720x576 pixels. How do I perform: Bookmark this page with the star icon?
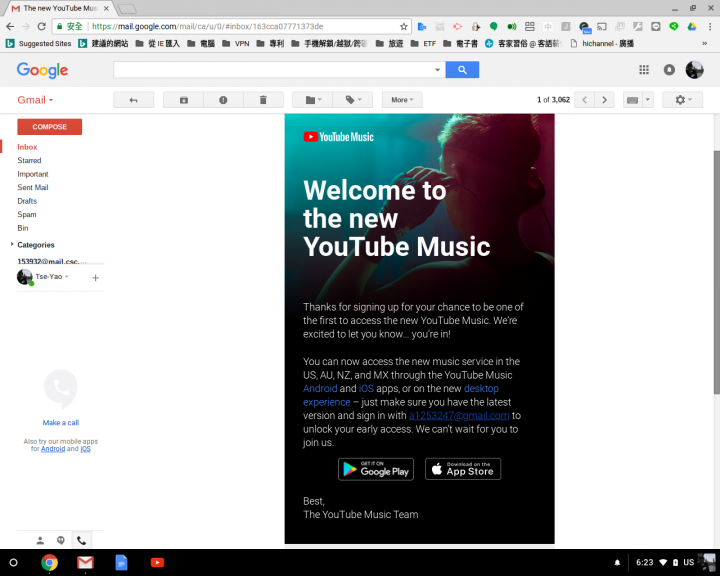coord(404,27)
